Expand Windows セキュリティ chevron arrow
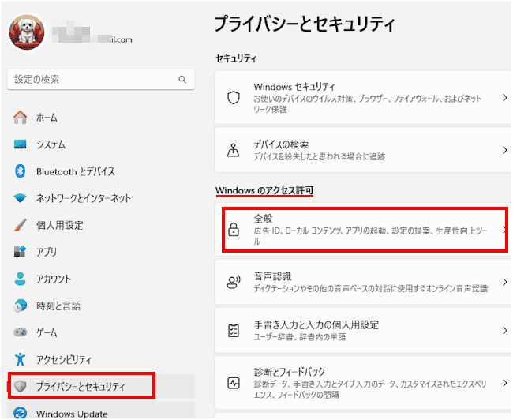This screenshot has width=513, height=420. [505, 98]
